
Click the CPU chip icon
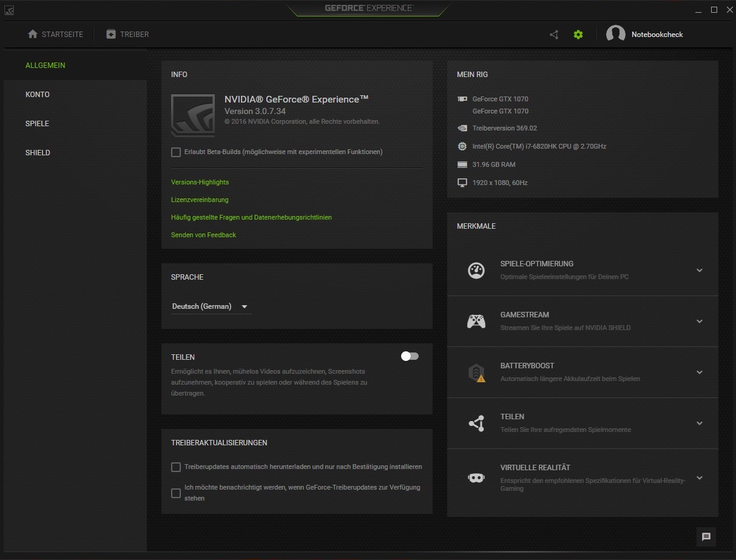tap(462, 146)
